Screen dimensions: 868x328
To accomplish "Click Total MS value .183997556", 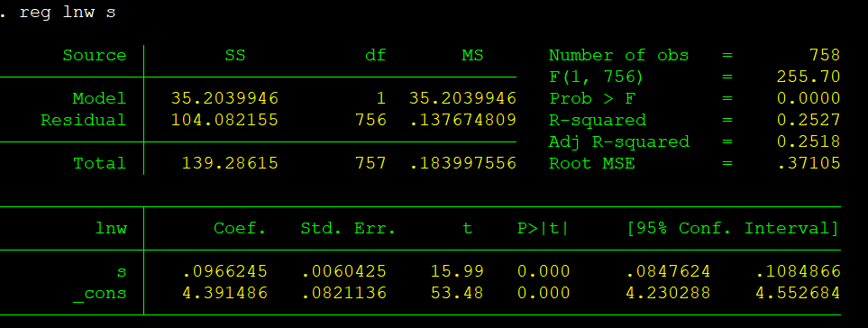I will pyautogui.click(x=462, y=163).
